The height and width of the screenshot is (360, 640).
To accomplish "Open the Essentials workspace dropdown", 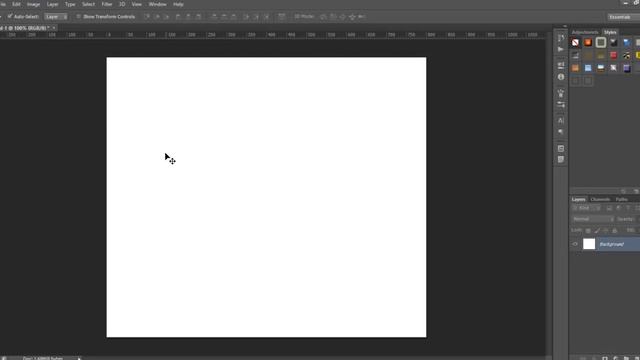I will 623,17.
